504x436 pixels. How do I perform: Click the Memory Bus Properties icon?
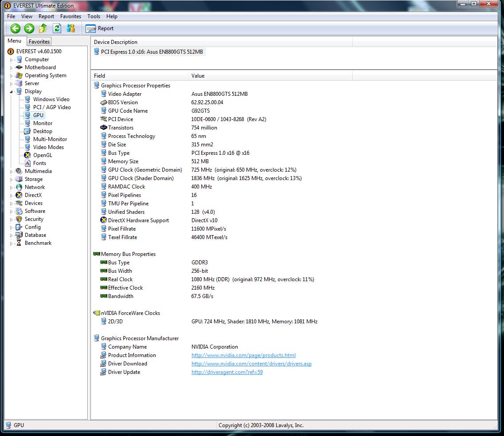[x=97, y=254]
